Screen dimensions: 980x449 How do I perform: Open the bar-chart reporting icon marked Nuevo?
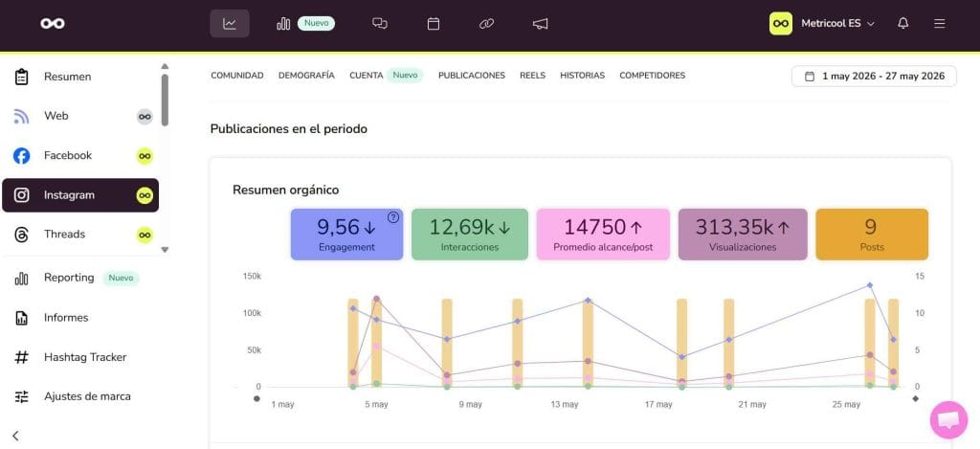point(283,24)
